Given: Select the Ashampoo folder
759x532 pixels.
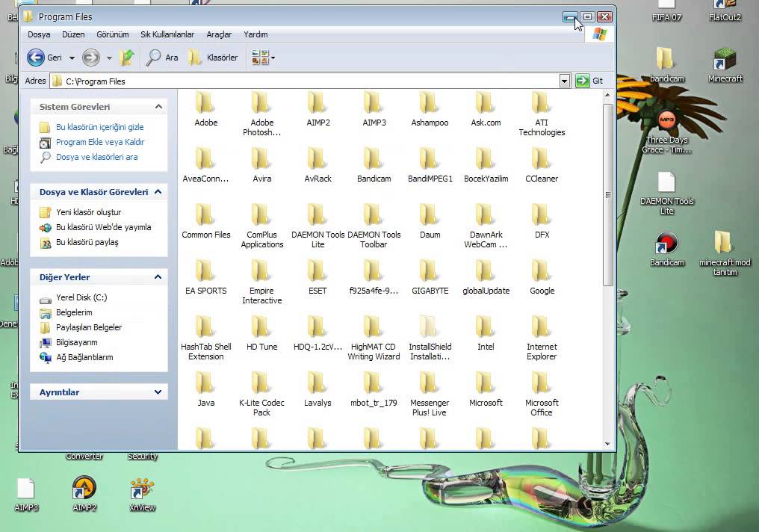Looking at the screenshot, I should [430, 109].
